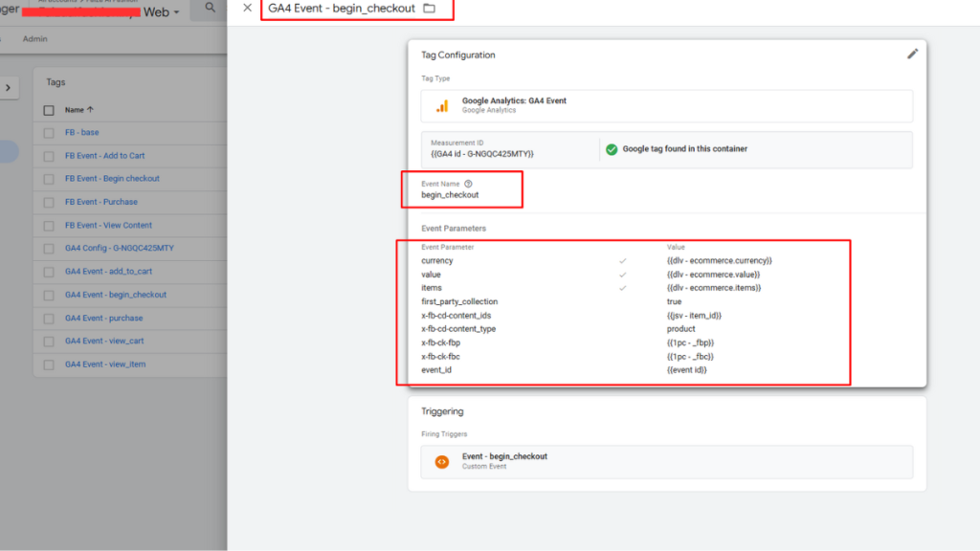Check the box for GA4 Event - view_item
Screen dimensions: 980x551
(49, 364)
